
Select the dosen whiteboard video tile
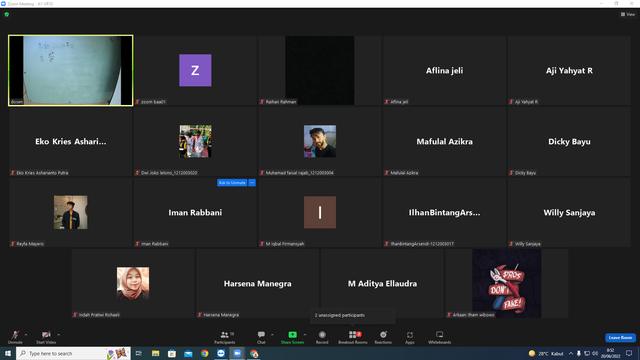pos(71,70)
